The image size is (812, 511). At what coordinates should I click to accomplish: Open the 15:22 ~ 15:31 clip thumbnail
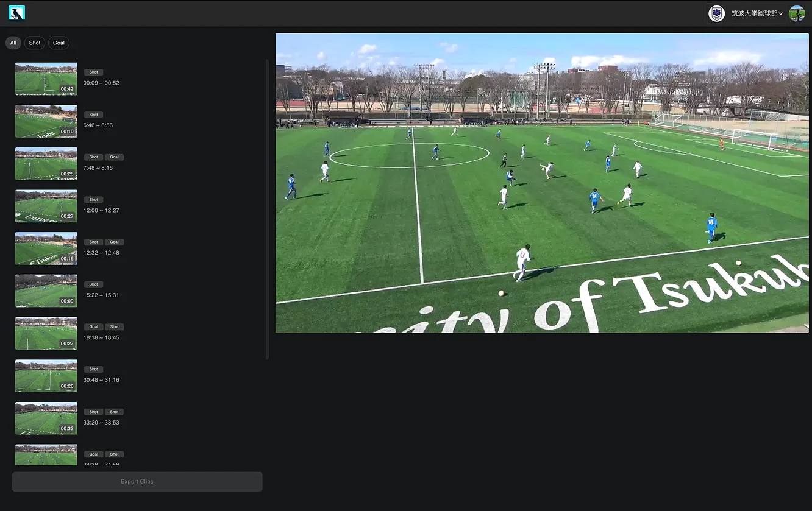tap(46, 291)
